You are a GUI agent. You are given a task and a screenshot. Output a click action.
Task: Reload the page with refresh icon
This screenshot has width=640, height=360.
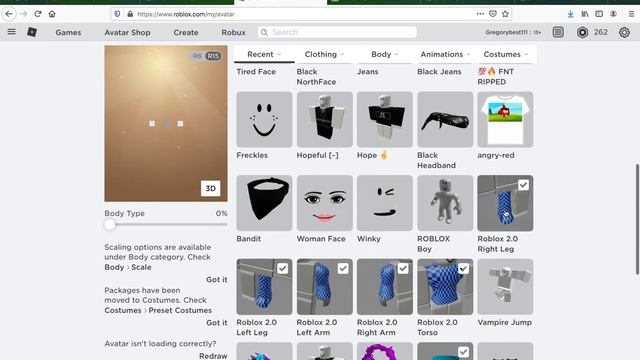point(38,14)
